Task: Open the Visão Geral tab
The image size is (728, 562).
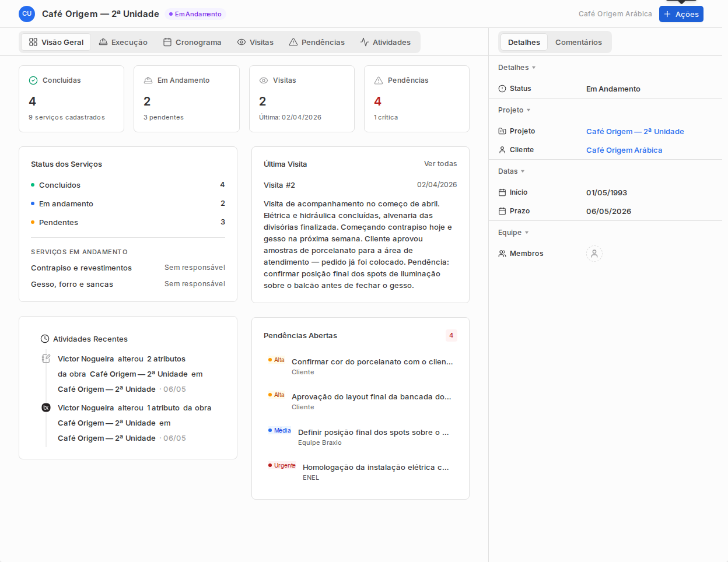Action: point(56,42)
